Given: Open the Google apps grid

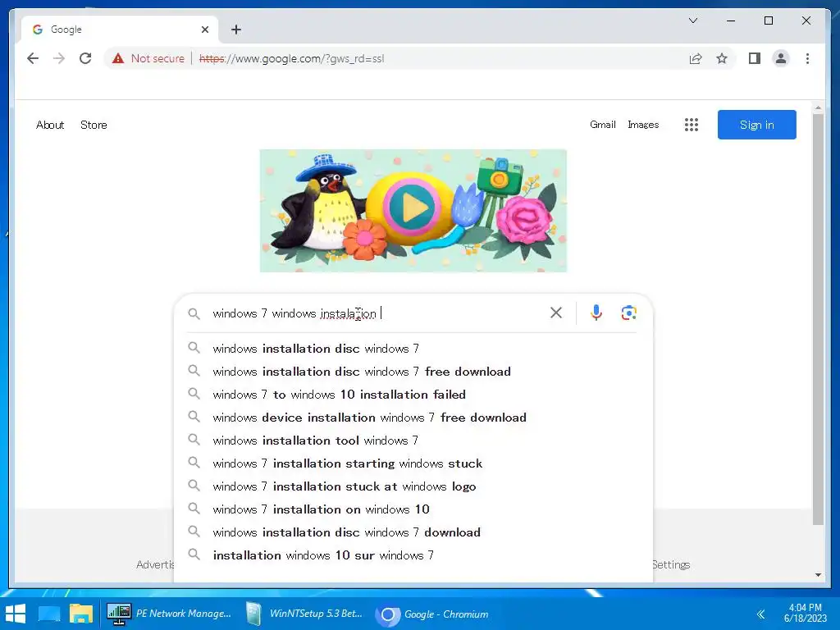Looking at the screenshot, I should (x=691, y=125).
